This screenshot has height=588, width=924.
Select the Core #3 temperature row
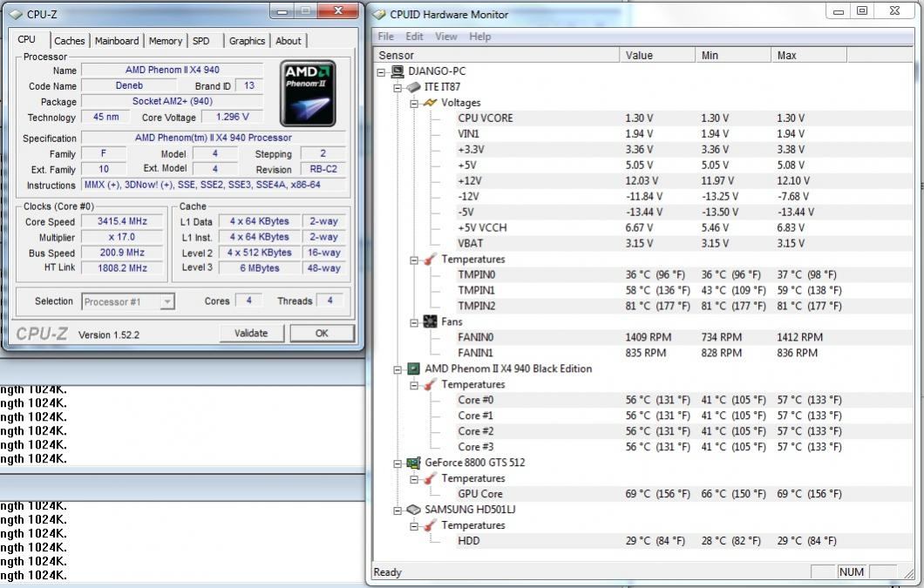pos(683,447)
